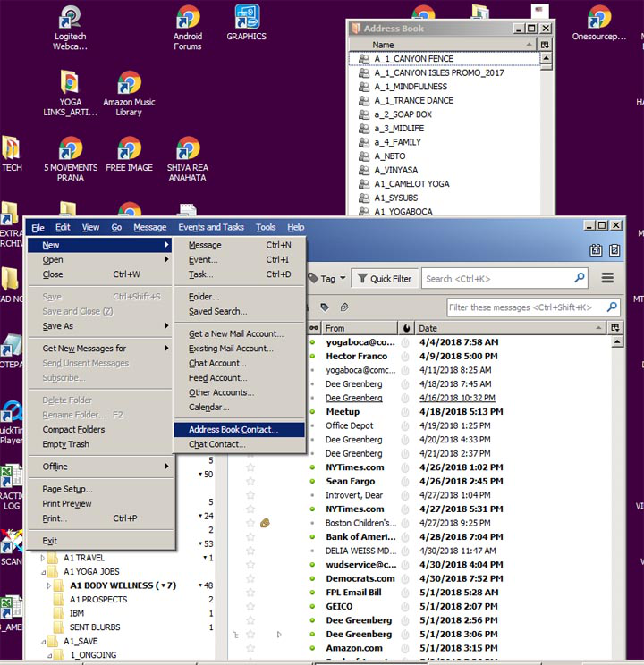The width and height of the screenshot is (644, 665).
Task: Toggle the Quick Filter bar button
Action: point(385,279)
